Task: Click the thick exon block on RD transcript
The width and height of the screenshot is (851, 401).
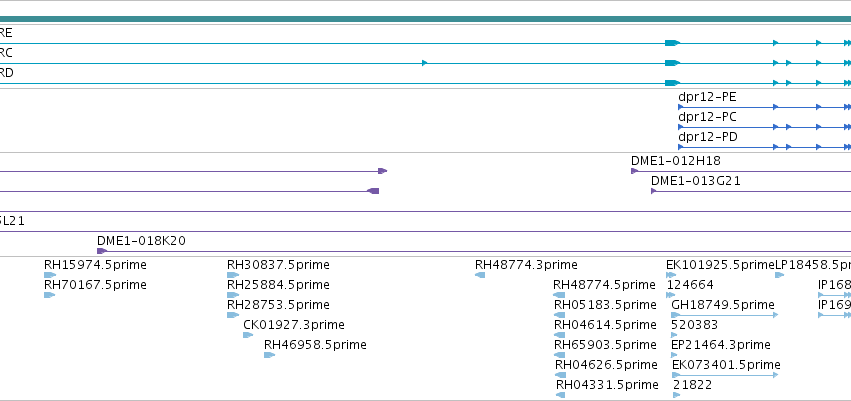Action: (x=672, y=83)
